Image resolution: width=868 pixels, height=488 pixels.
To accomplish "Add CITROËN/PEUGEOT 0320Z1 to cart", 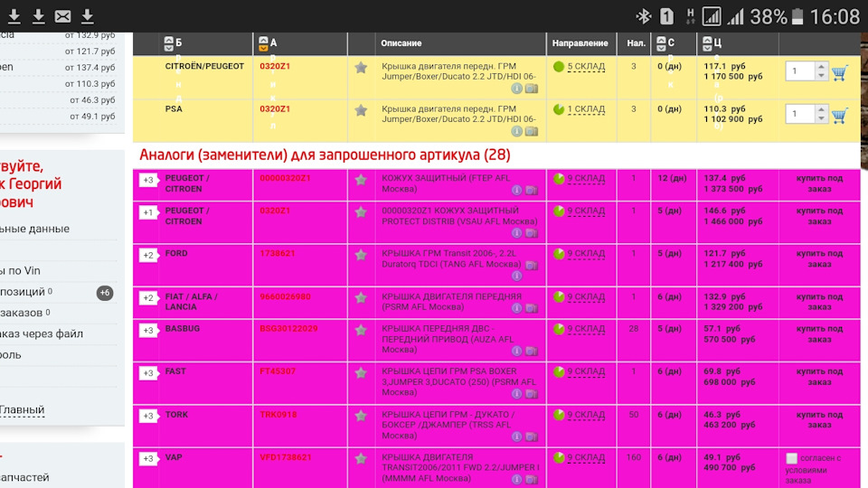I will click(840, 72).
